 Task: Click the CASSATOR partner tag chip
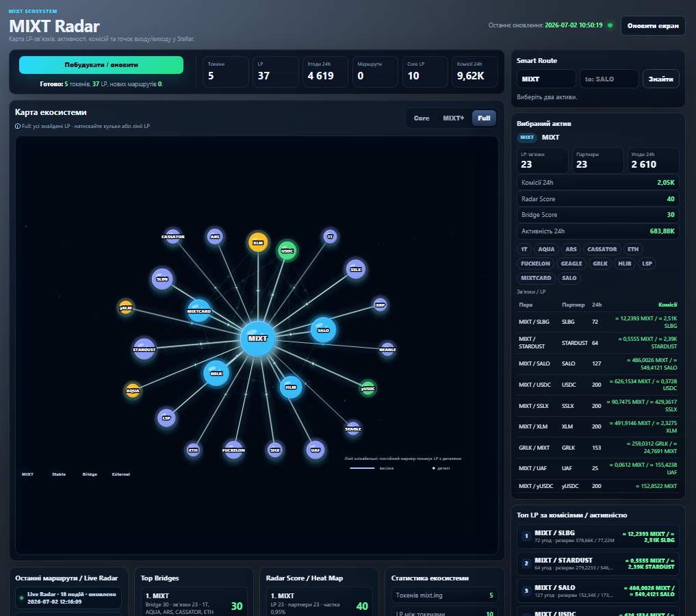pos(602,249)
